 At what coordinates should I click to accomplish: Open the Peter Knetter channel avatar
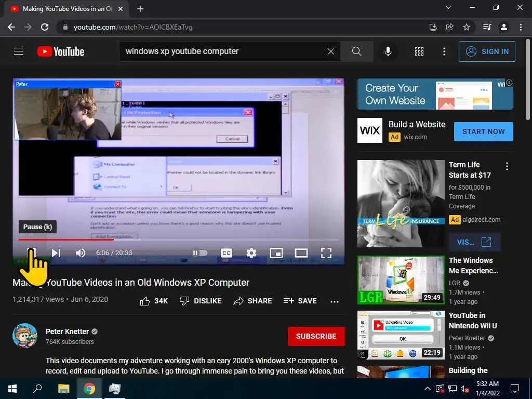click(x=25, y=335)
